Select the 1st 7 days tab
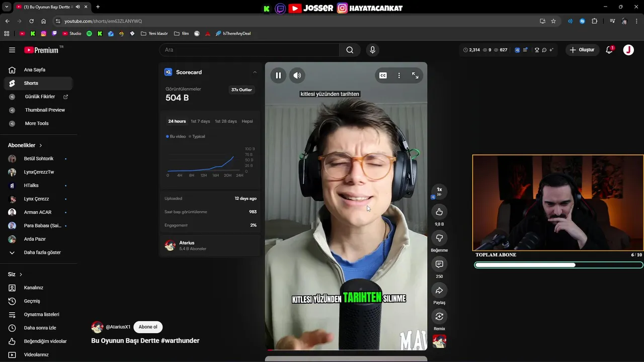 200,121
